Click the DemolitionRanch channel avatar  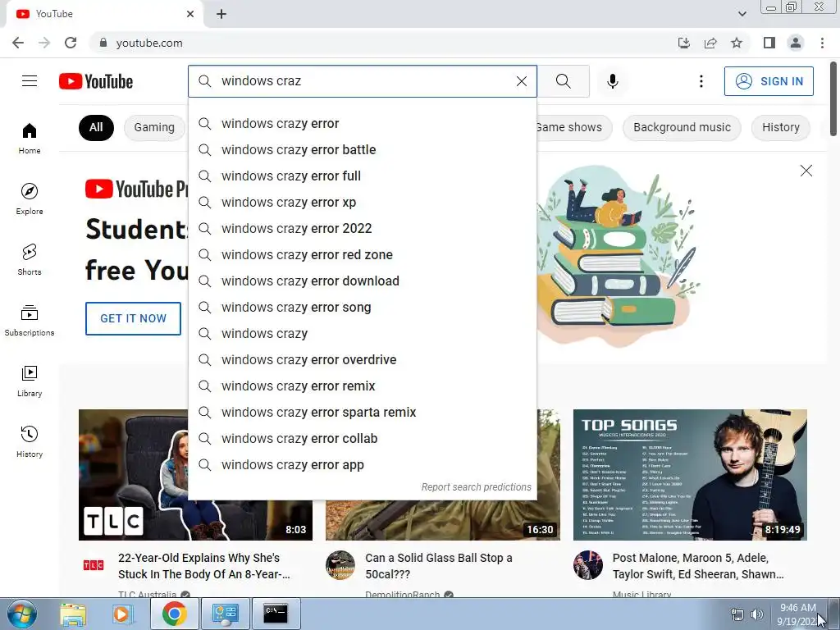340,564
